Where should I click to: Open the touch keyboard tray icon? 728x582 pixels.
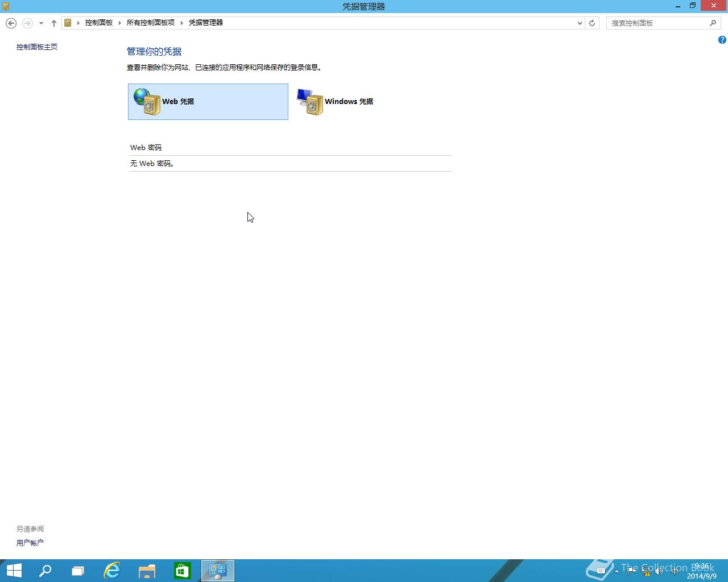tap(601, 571)
